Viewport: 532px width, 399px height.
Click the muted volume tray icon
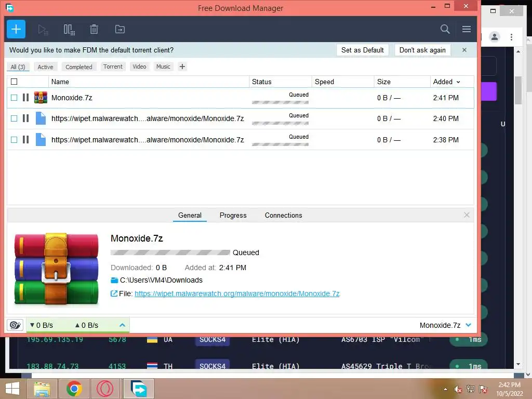click(458, 389)
